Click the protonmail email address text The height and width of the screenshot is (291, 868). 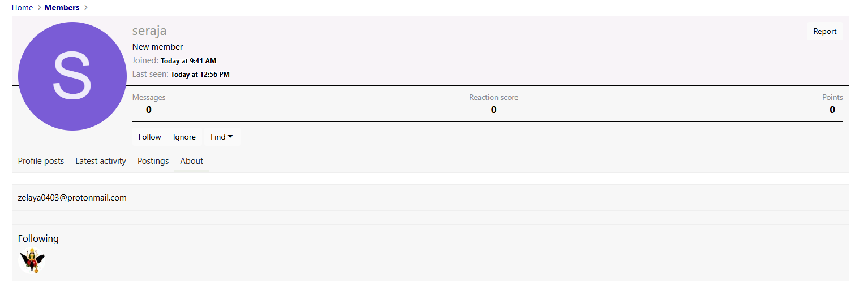click(72, 198)
